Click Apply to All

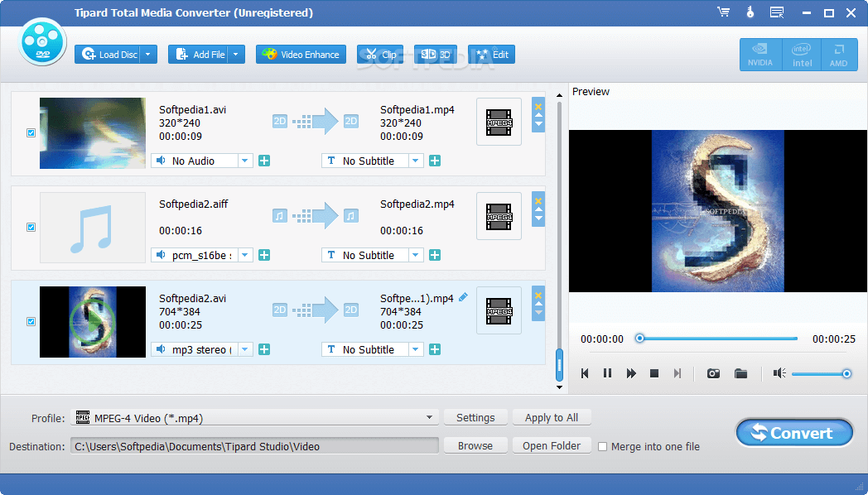pyautogui.click(x=552, y=417)
